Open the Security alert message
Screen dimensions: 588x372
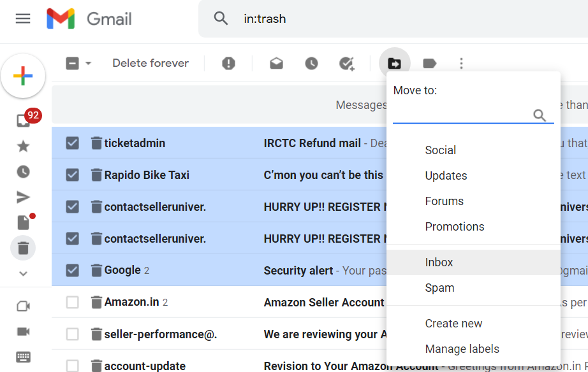298,271
